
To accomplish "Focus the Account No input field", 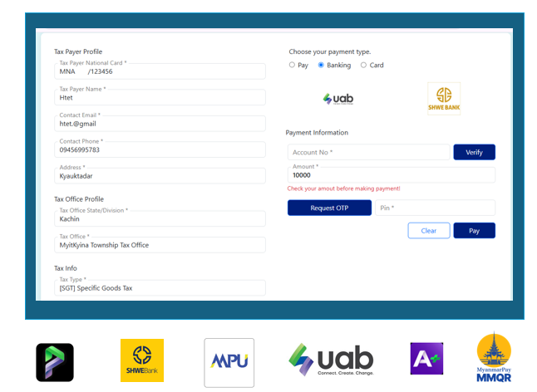I will pos(368,153).
